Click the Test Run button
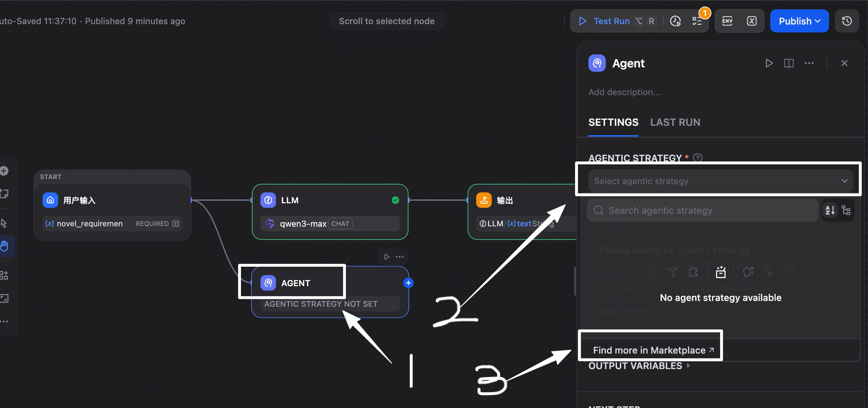The image size is (868, 408). [611, 21]
